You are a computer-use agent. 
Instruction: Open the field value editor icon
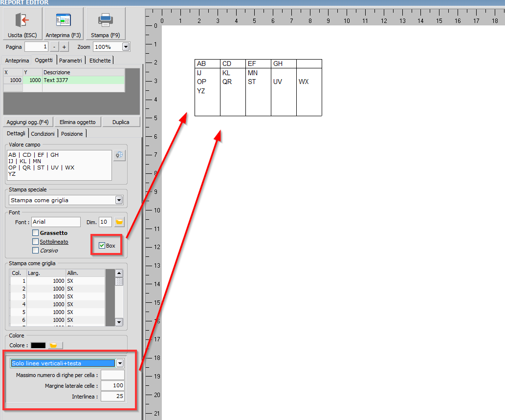click(x=119, y=155)
